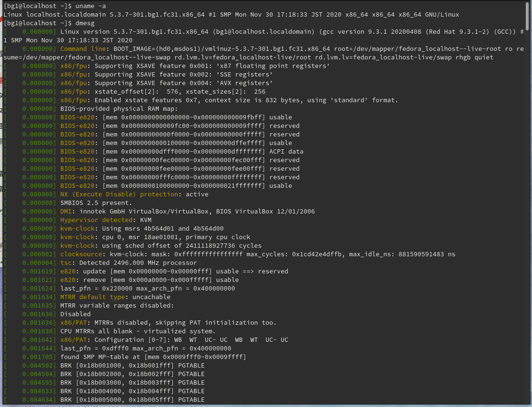Click 'BIOS-provided physical RAM map:' text
Screen dimensions: 532x407
119,109
